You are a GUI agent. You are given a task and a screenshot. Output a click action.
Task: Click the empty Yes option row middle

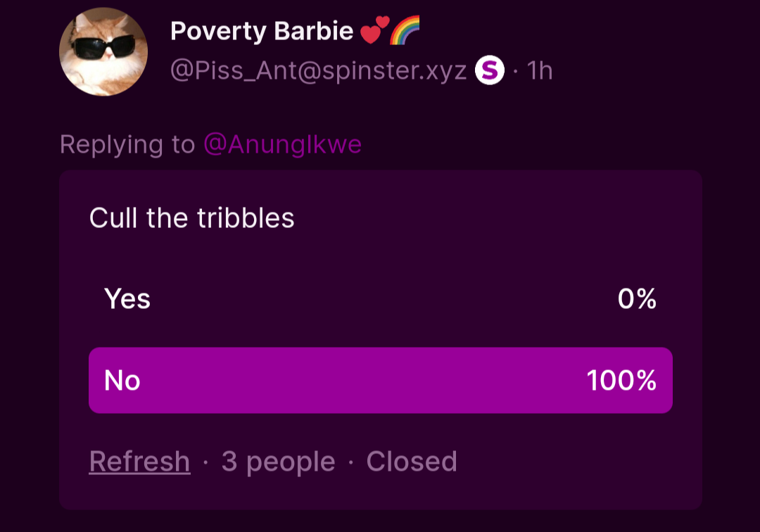pos(380,299)
